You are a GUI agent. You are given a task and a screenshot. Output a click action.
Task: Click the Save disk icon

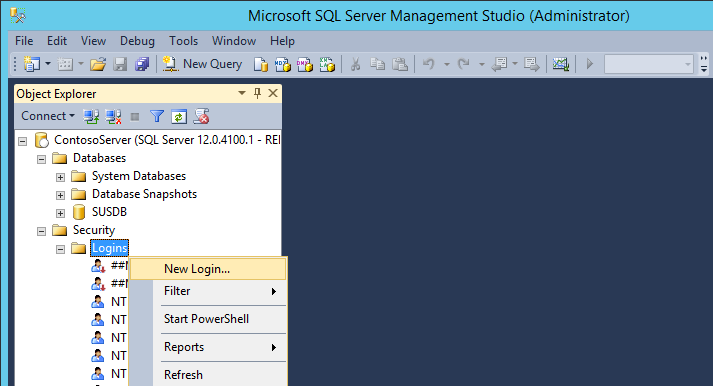120,64
